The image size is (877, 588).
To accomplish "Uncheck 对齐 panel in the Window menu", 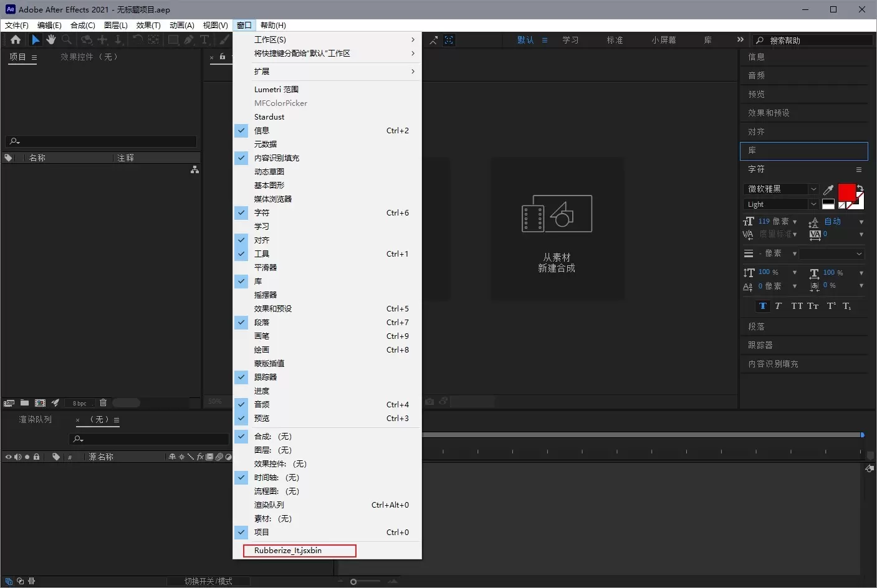I will point(327,240).
